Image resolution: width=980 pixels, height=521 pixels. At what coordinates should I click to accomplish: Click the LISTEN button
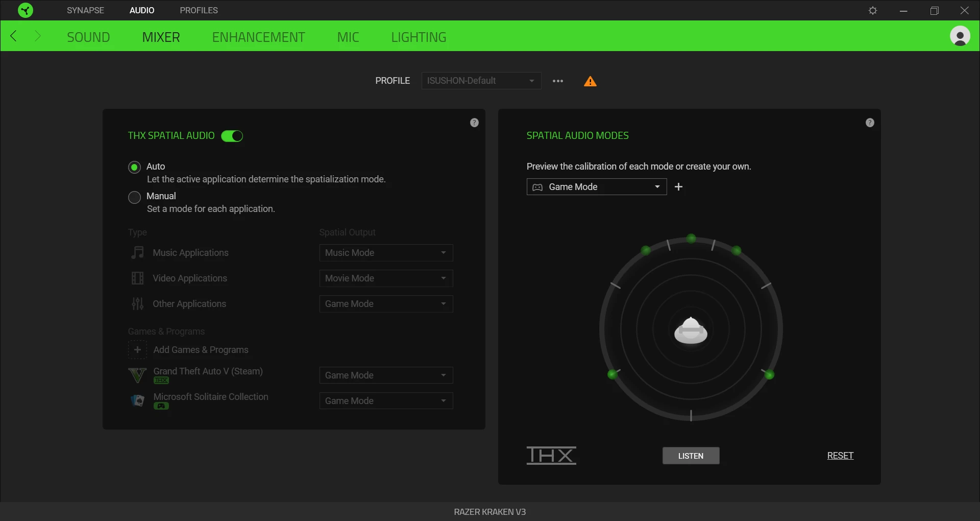tap(691, 456)
